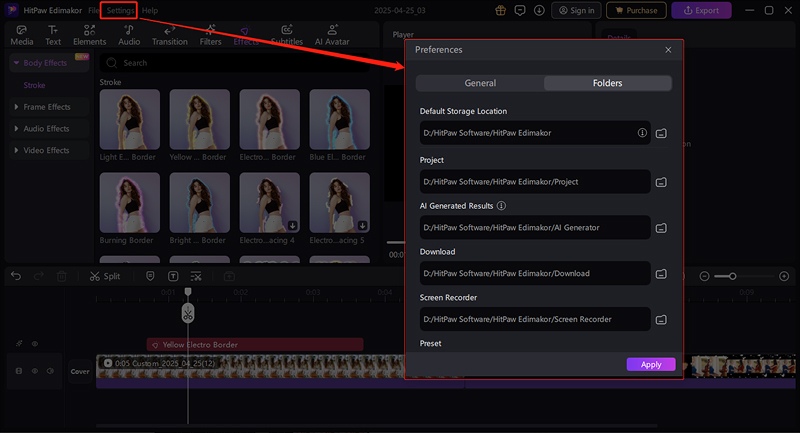Screen dimensions: 800x433
Task: Click the Apply button in Preferences
Action: (x=651, y=364)
